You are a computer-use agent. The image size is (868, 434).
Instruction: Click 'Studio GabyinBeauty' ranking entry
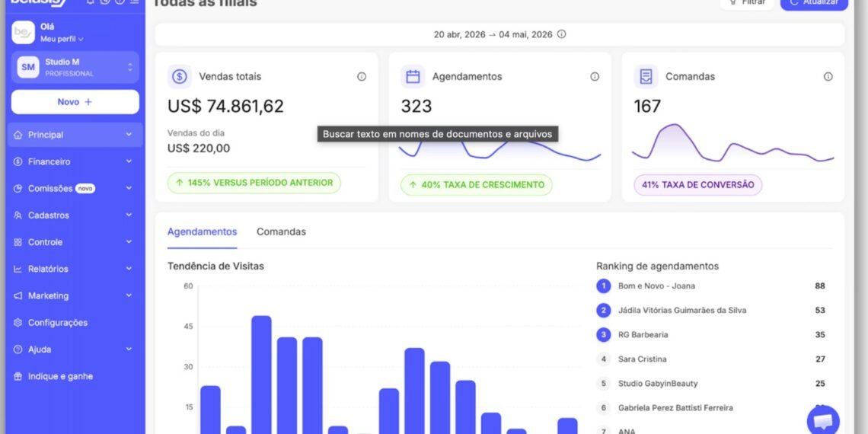(710, 384)
